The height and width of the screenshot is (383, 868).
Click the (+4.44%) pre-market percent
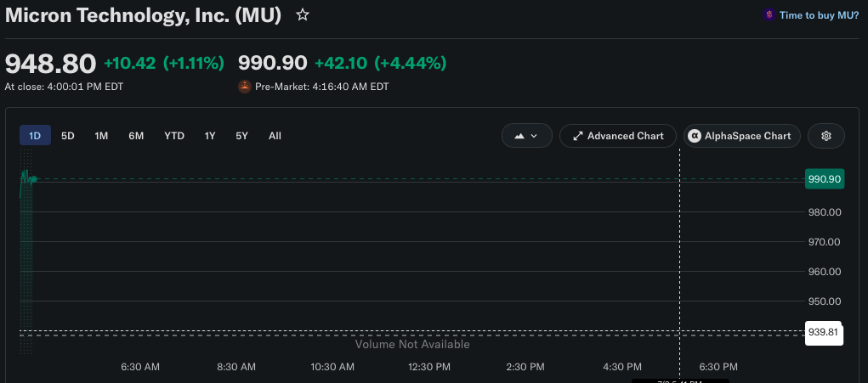pyautogui.click(x=411, y=64)
